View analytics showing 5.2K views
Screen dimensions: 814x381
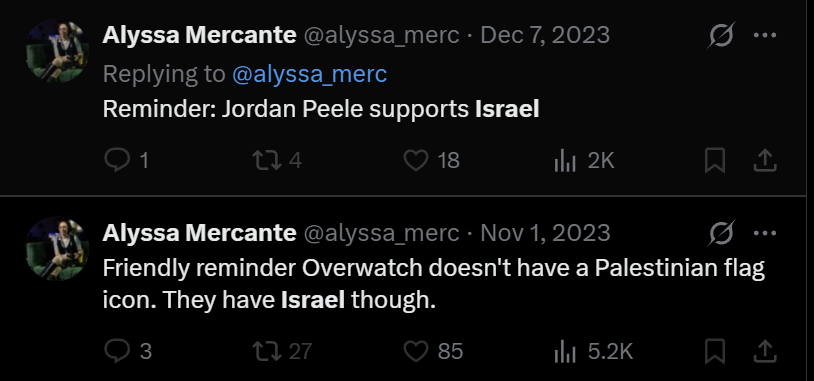[593, 351]
